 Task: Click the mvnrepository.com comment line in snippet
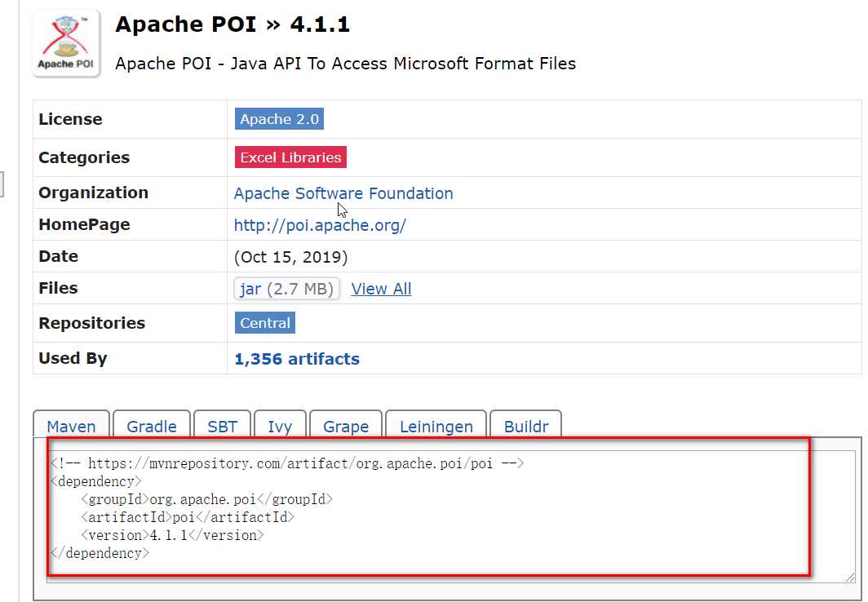tap(287, 463)
